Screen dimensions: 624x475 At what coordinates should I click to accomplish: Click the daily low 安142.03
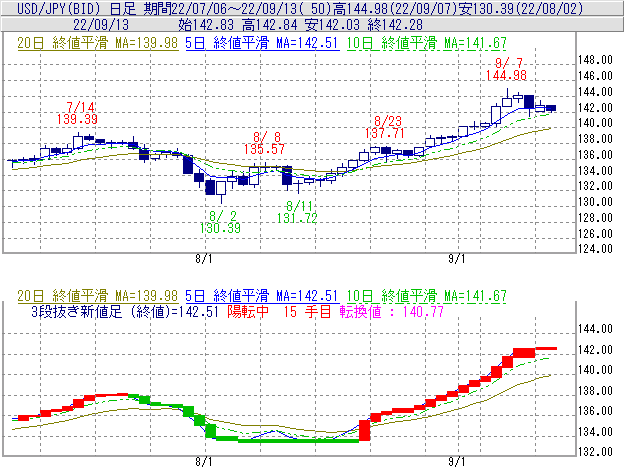(332, 25)
